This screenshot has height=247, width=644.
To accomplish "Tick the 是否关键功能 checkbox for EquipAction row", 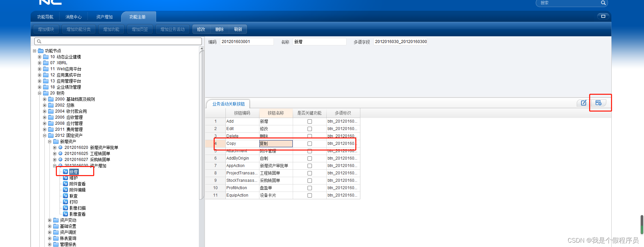I will tap(310, 196).
